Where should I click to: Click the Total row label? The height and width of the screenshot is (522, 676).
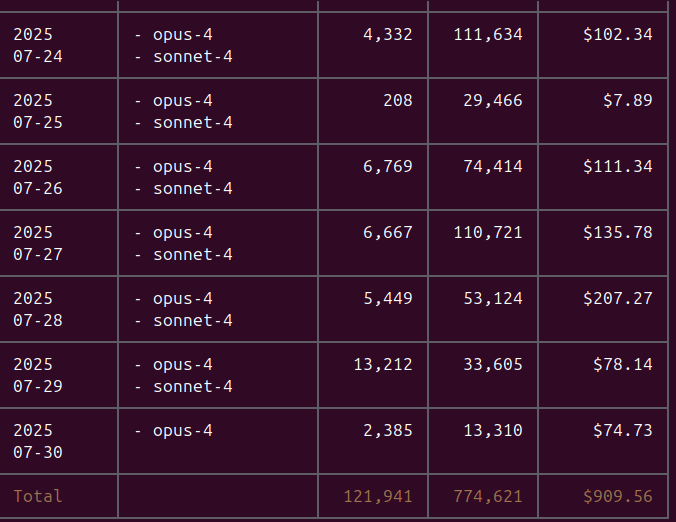[38, 496]
